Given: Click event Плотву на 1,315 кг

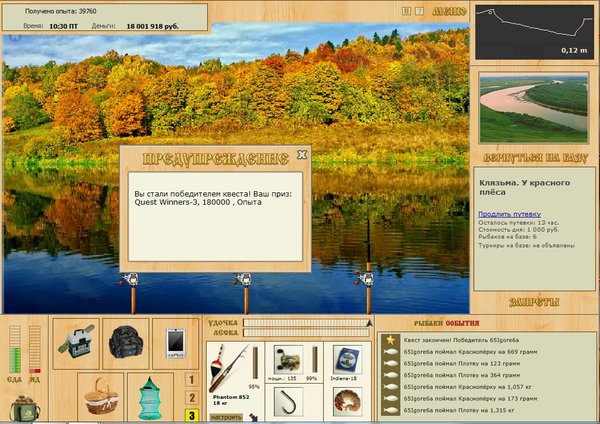Looking at the screenshot, I should [x=459, y=410].
